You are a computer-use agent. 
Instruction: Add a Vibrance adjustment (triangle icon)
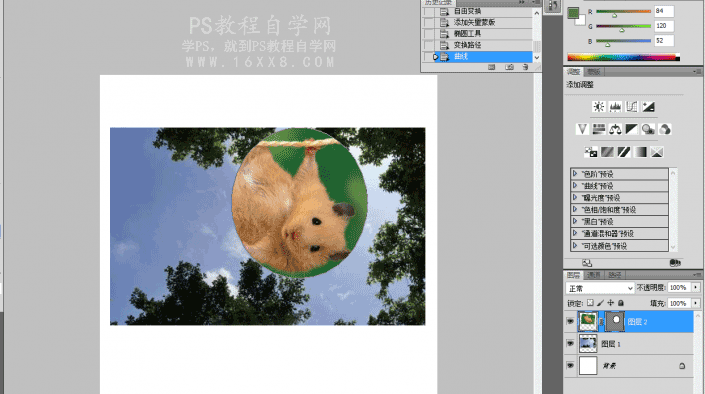coord(582,130)
